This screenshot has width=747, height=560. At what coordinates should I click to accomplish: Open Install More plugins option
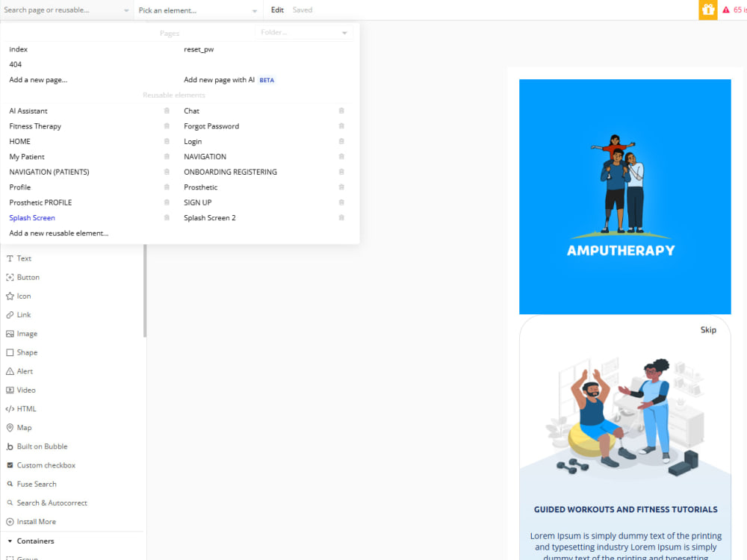coord(32,521)
